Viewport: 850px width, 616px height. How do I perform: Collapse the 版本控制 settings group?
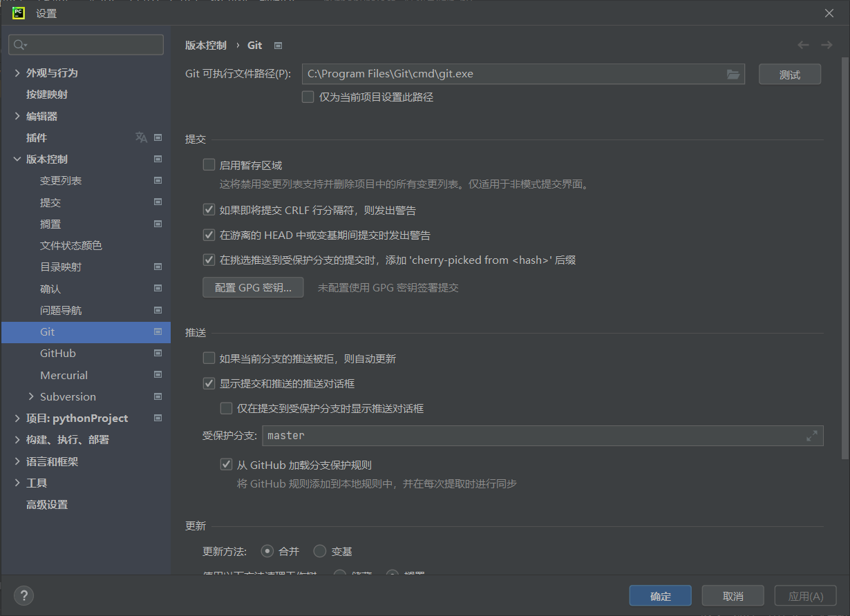[17, 159]
